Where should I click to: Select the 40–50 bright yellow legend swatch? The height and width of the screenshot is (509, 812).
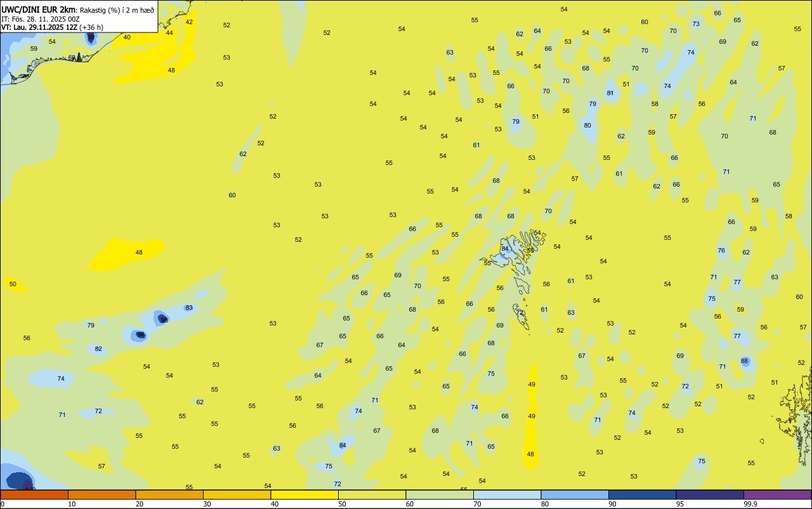(304, 494)
